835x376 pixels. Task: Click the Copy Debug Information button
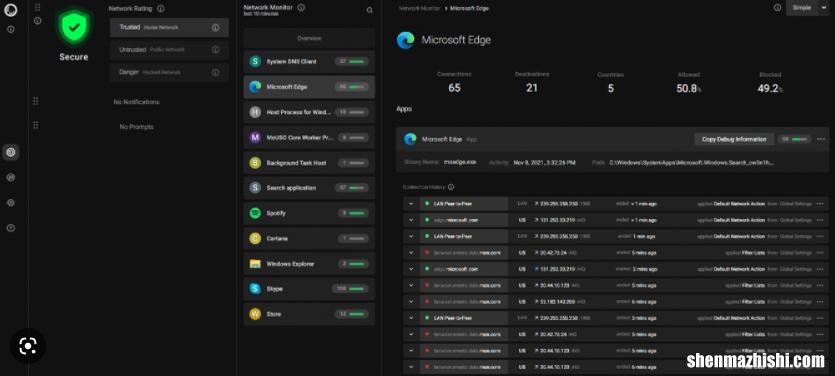(734, 139)
